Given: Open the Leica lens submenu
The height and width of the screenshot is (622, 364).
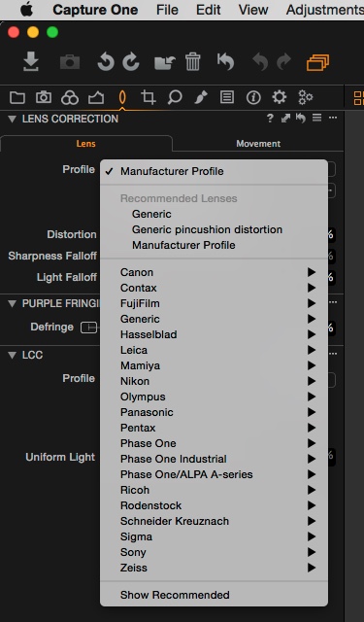Looking at the screenshot, I should coord(214,350).
